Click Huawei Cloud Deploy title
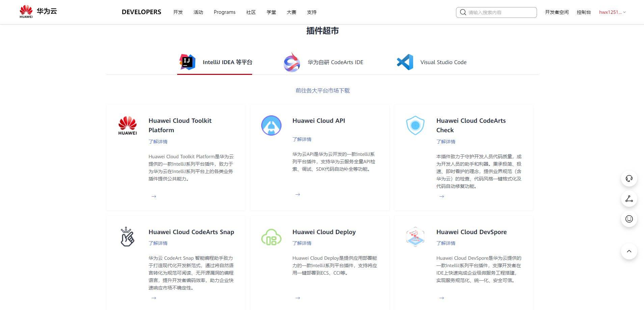Image resolution: width=644 pixels, height=310 pixels. (324, 232)
